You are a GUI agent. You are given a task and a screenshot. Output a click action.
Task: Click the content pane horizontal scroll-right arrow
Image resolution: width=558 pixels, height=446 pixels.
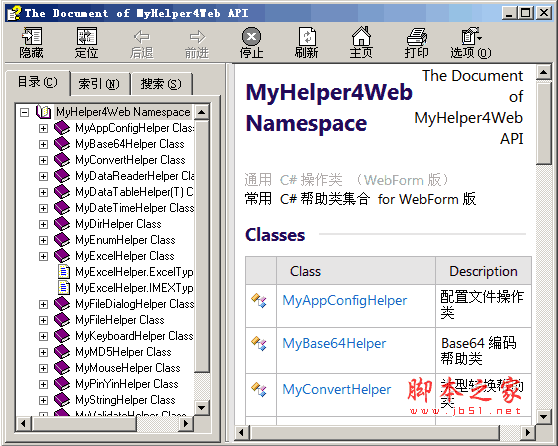[x=528, y=432]
